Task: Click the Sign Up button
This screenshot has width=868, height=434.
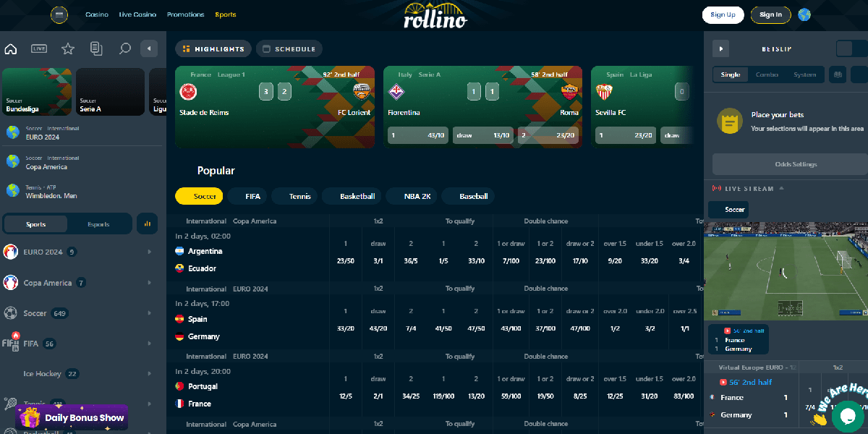Action: tap(723, 14)
